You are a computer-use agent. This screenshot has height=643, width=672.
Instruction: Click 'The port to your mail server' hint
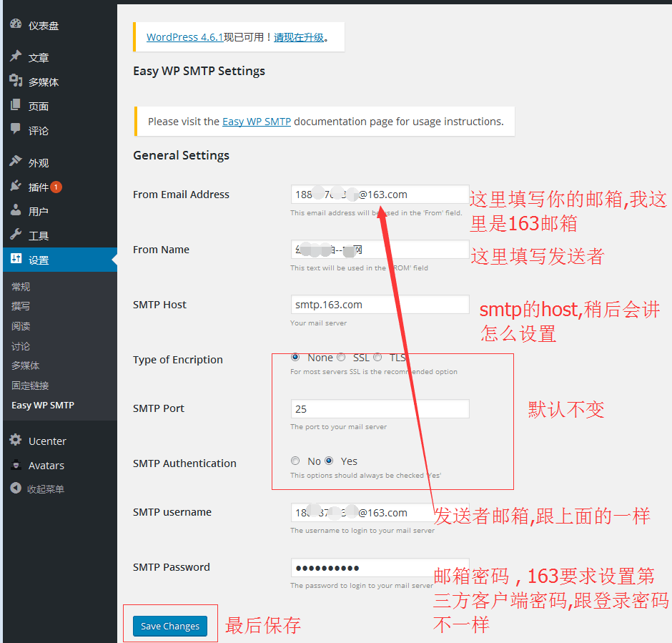tap(339, 427)
